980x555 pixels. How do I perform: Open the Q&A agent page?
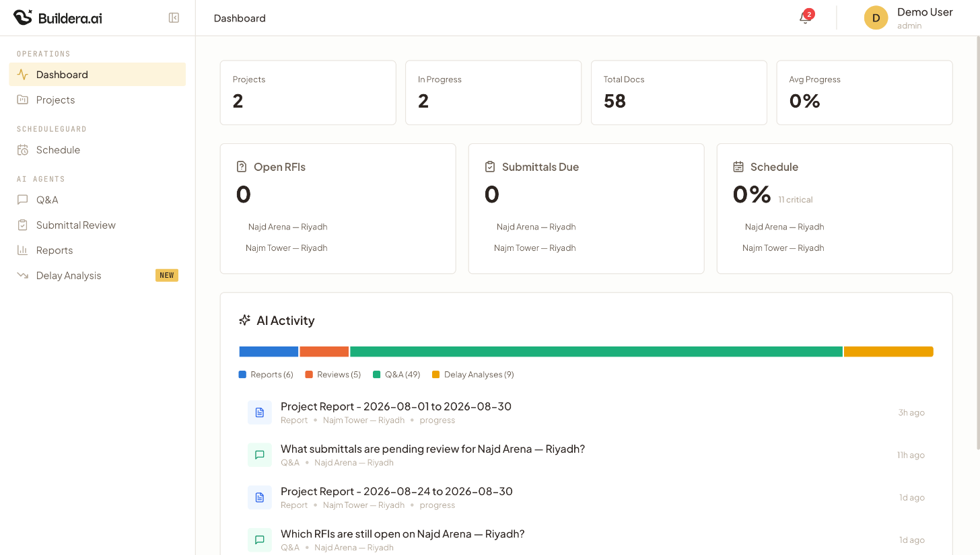[97, 200]
